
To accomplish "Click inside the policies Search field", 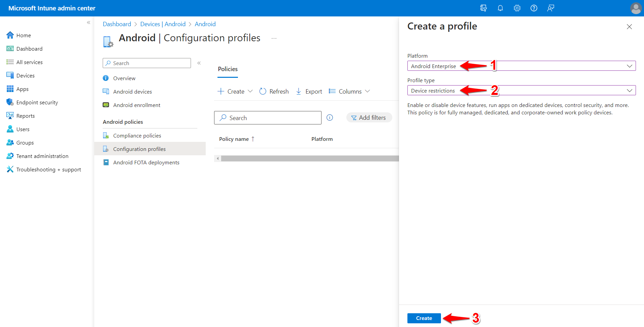I will [x=267, y=117].
